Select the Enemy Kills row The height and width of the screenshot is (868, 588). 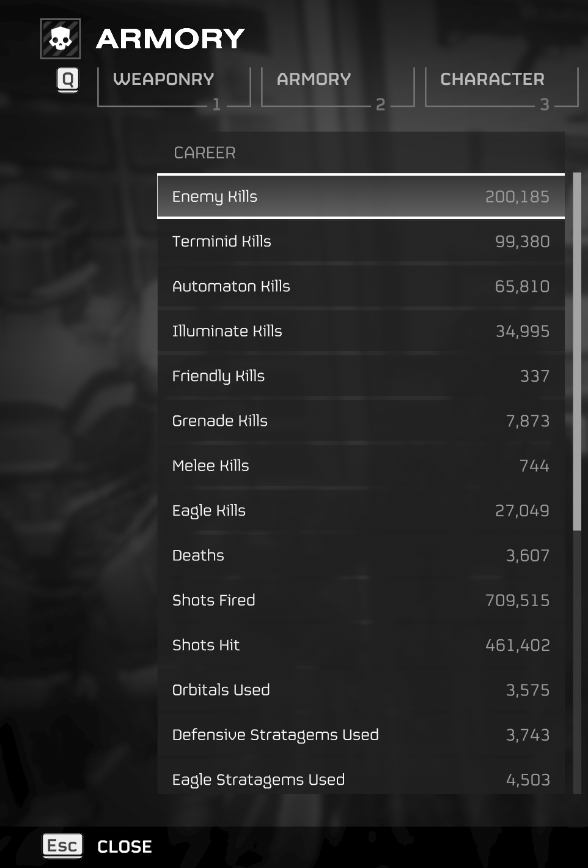361,196
